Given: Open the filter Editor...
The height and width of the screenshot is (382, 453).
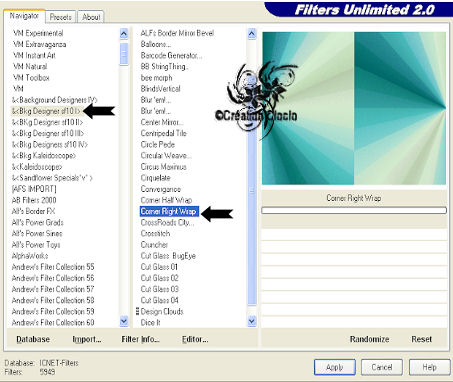Looking at the screenshot, I should [195, 339].
